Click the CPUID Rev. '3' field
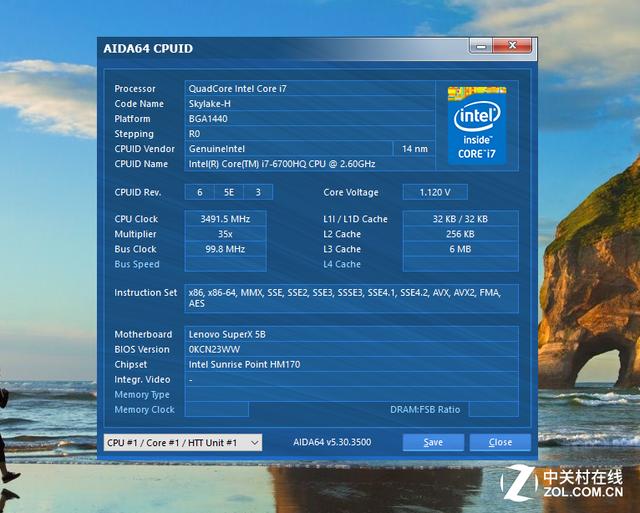This screenshot has height=513, width=640. click(x=258, y=192)
